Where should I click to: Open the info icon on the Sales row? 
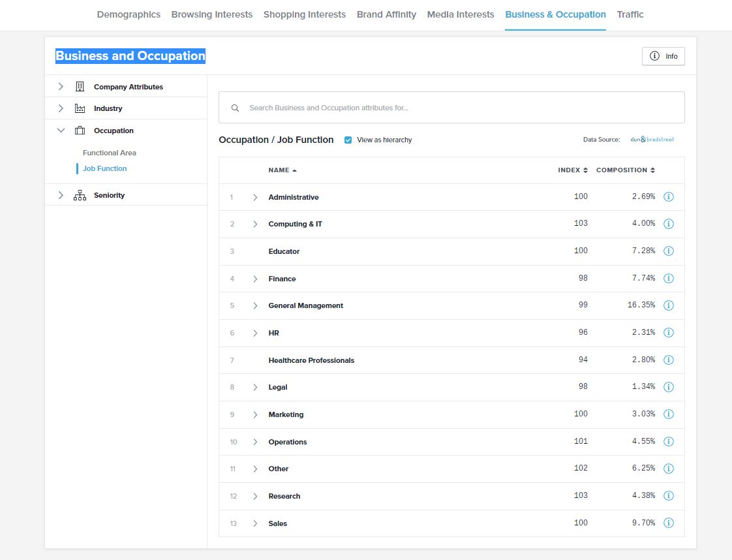click(x=668, y=523)
